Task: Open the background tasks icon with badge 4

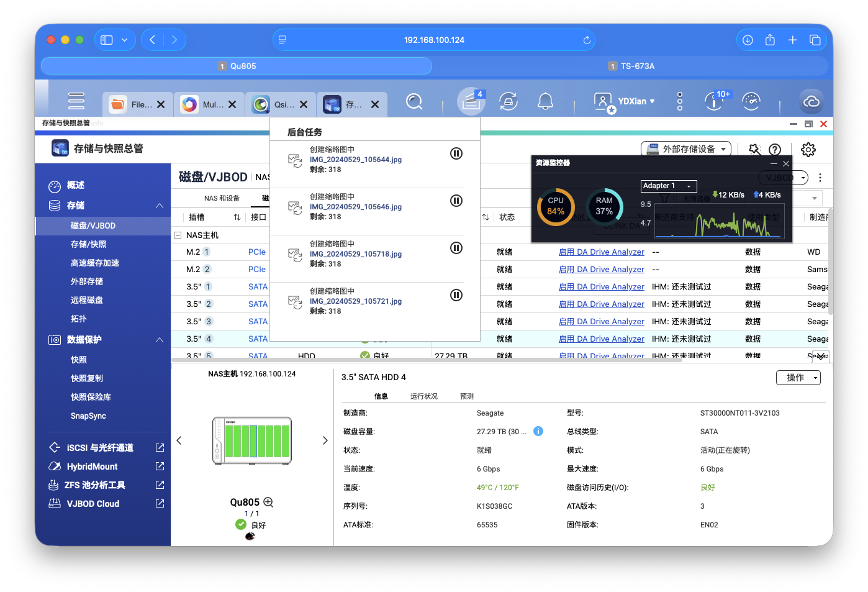Action: click(x=471, y=101)
